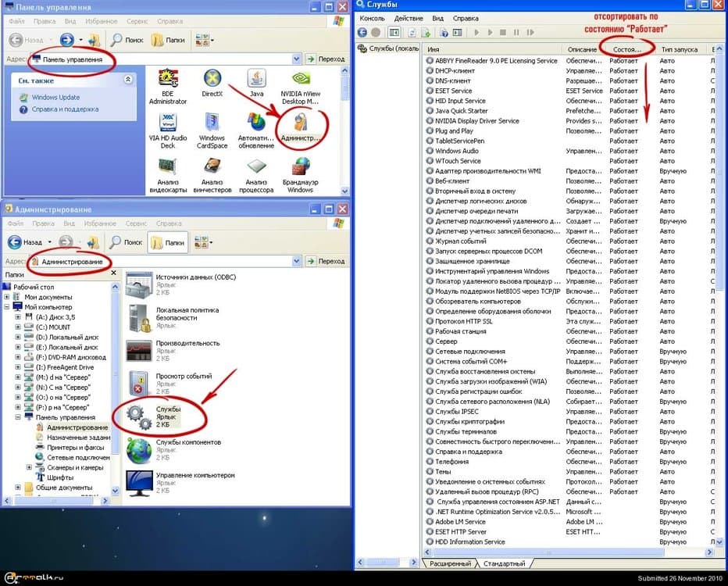Collapse the Мой компьютер tree node
This screenshot has width=728, height=586.
pos(7,307)
